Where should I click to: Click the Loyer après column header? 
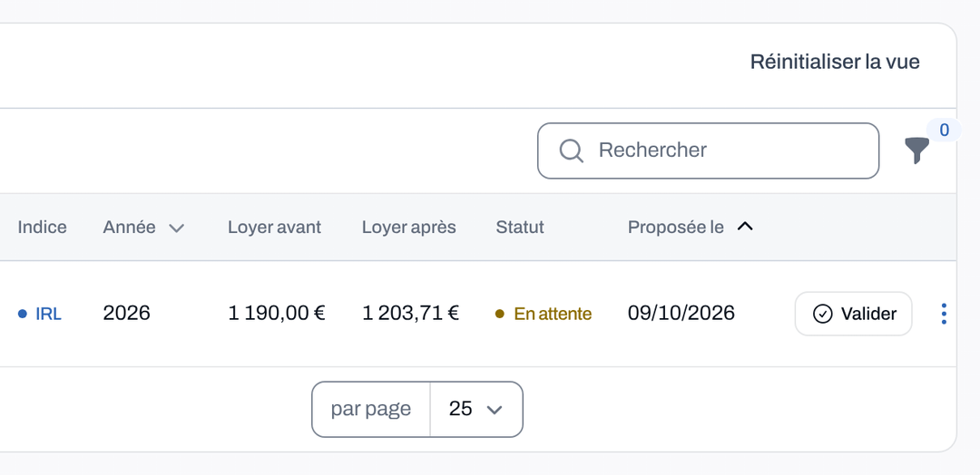[x=408, y=228]
